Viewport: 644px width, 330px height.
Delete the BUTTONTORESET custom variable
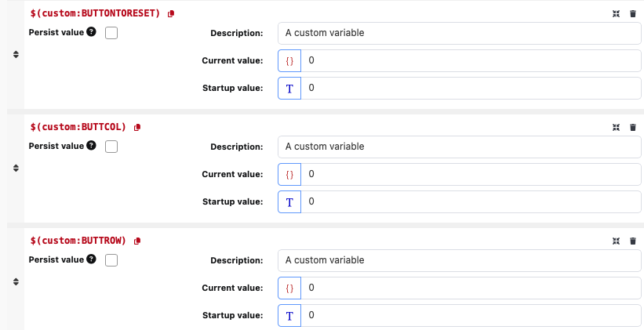633,14
